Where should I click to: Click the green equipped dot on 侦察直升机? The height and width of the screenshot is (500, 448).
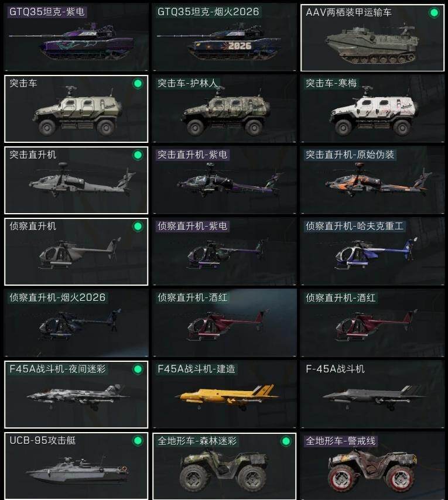(138, 227)
